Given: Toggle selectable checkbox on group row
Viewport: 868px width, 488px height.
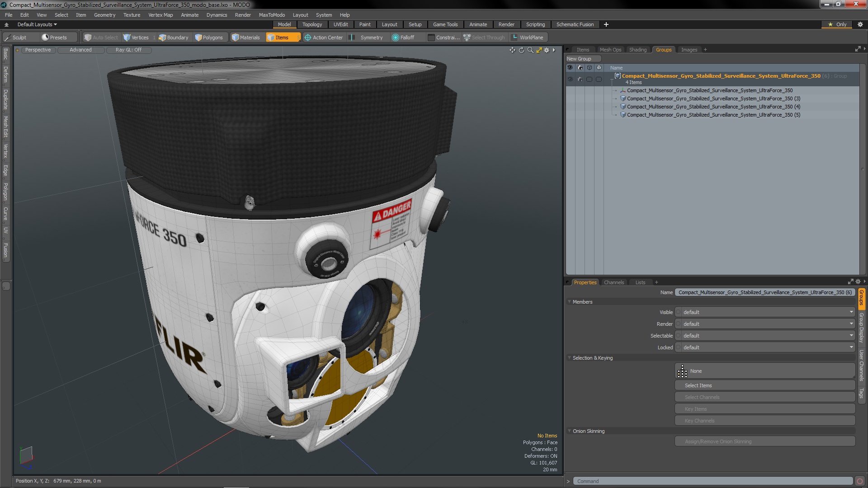Looking at the screenshot, I should click(x=589, y=79).
